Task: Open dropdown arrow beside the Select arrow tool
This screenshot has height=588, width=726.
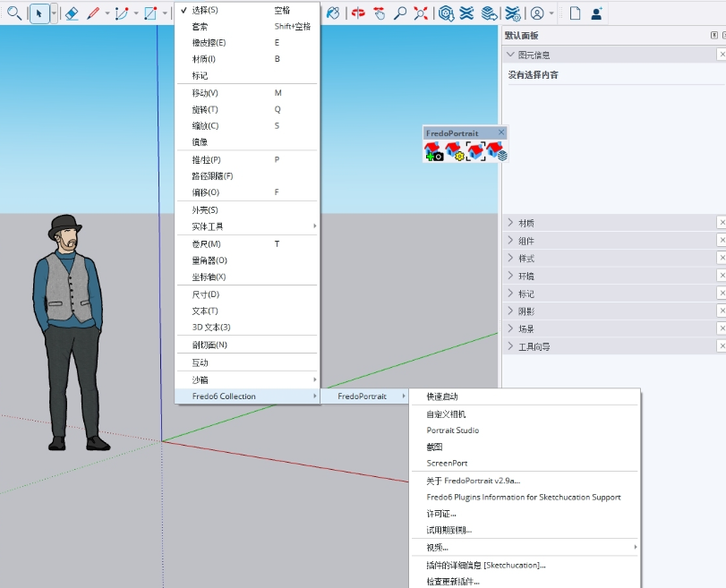Action: [x=54, y=13]
